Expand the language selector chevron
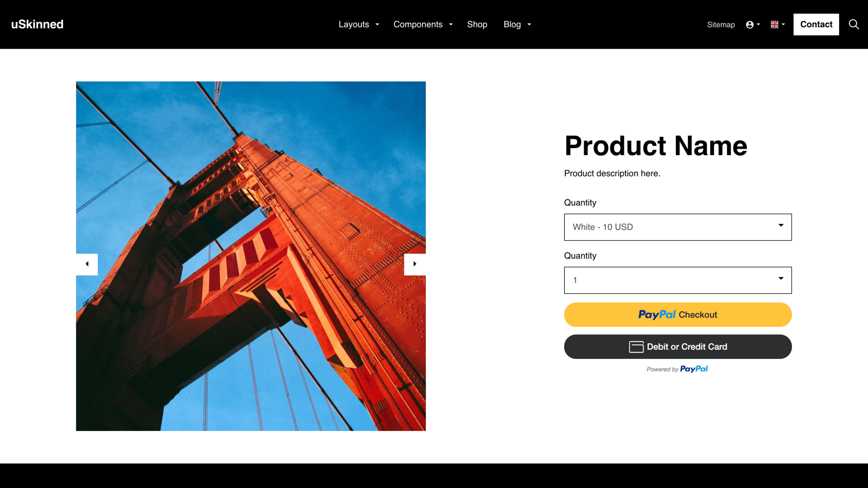The height and width of the screenshot is (488, 868). [x=783, y=24]
